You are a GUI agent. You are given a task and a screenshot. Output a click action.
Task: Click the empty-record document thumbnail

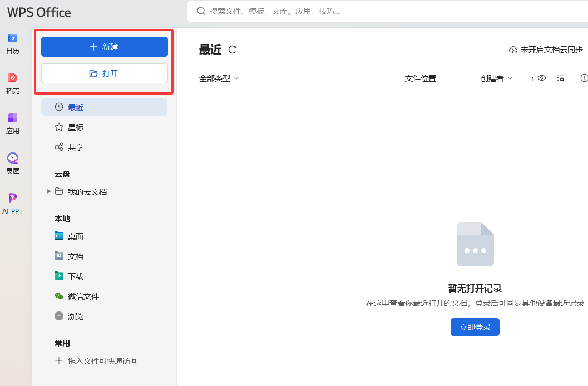coord(475,244)
